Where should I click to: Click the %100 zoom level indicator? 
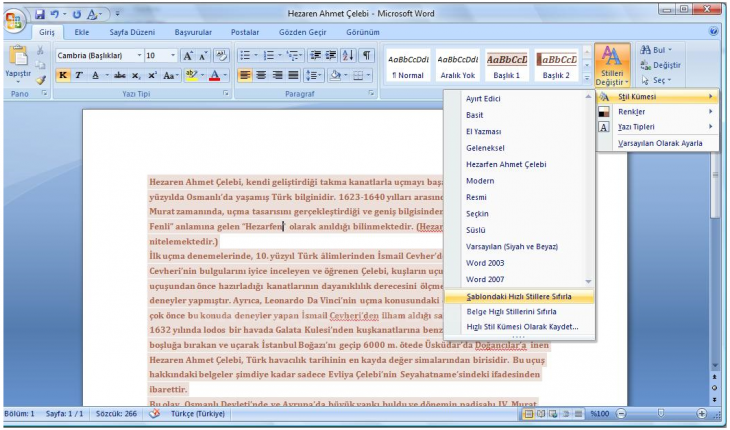click(600, 413)
